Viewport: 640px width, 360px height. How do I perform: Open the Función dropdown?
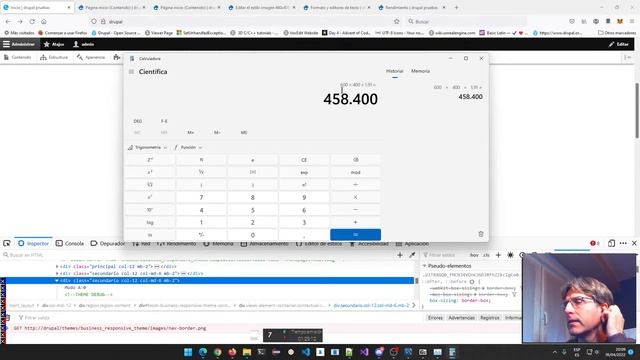coord(188,147)
